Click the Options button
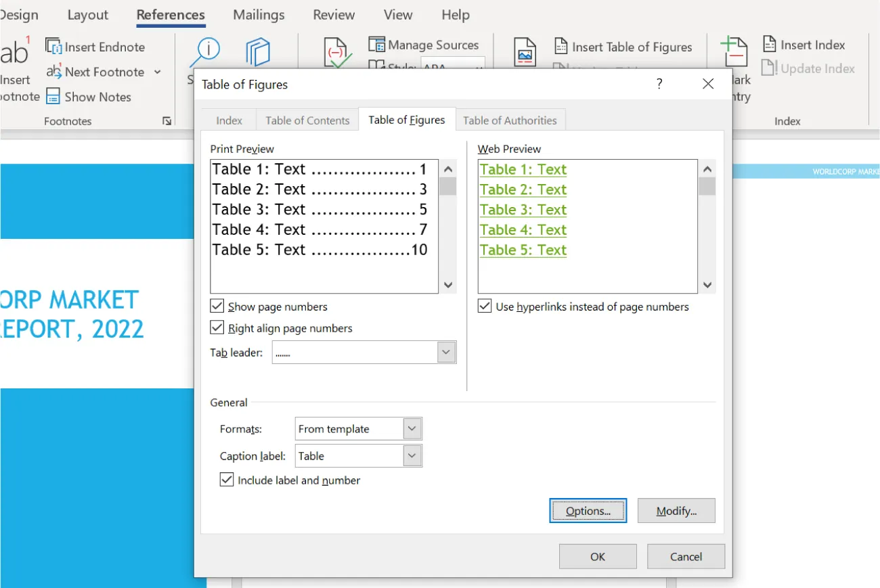Image resolution: width=880 pixels, height=588 pixels. pyautogui.click(x=588, y=510)
